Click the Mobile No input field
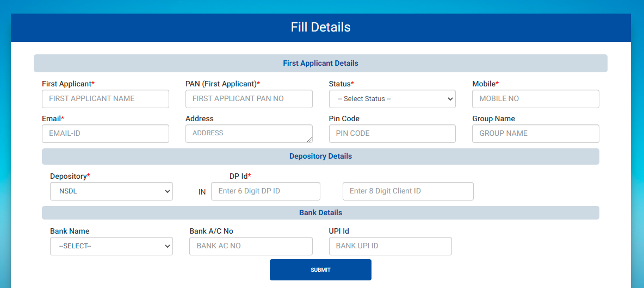The height and width of the screenshot is (288, 644). 535,99
